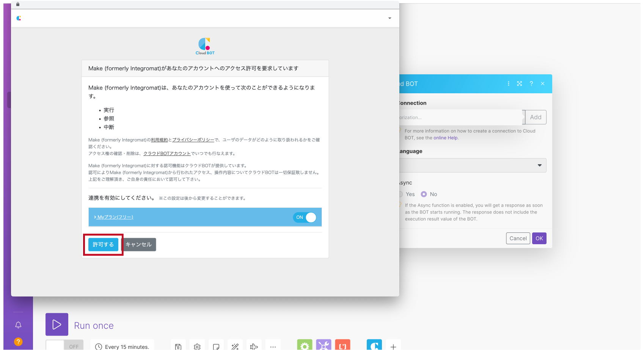644x350 pixels.
Task: Open the orange help question icon
Action: click(x=18, y=342)
